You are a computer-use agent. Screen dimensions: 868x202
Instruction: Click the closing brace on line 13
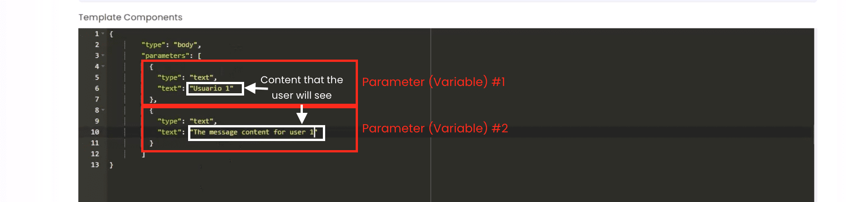click(x=111, y=165)
